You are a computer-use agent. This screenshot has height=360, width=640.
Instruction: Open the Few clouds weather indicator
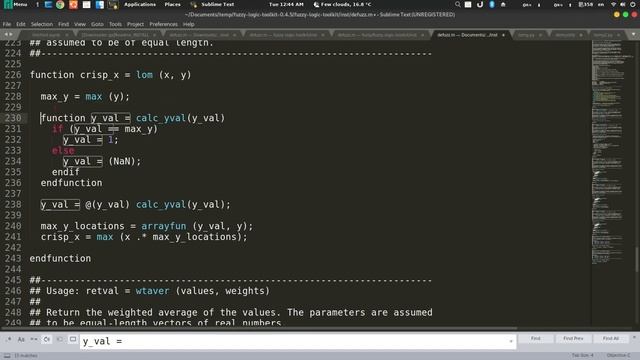342,4
